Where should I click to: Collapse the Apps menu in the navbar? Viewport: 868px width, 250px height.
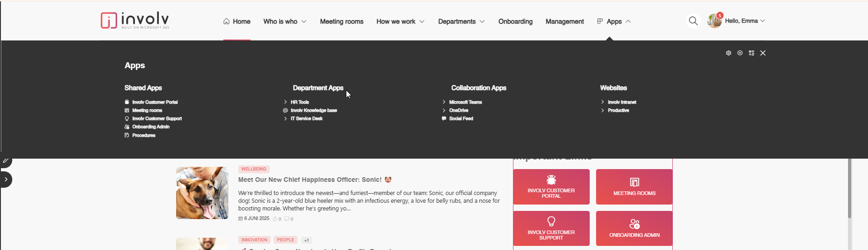pyautogui.click(x=614, y=21)
